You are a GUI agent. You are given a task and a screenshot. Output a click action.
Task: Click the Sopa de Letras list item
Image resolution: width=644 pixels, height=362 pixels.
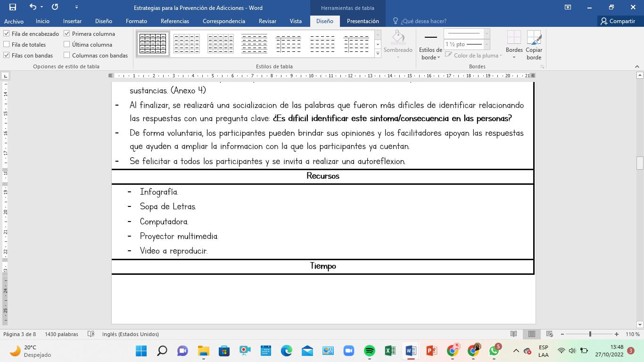(x=168, y=206)
